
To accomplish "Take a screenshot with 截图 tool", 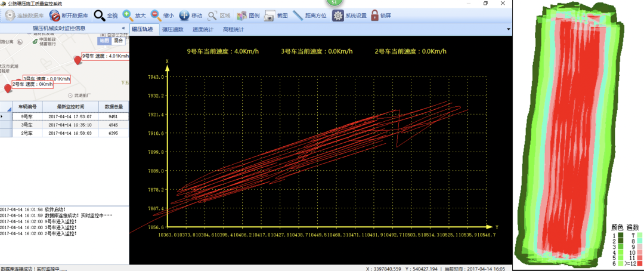I will pyautogui.click(x=270, y=16).
